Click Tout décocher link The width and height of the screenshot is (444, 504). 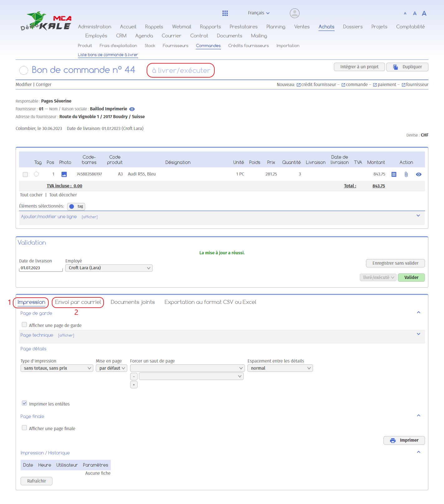coord(63,195)
